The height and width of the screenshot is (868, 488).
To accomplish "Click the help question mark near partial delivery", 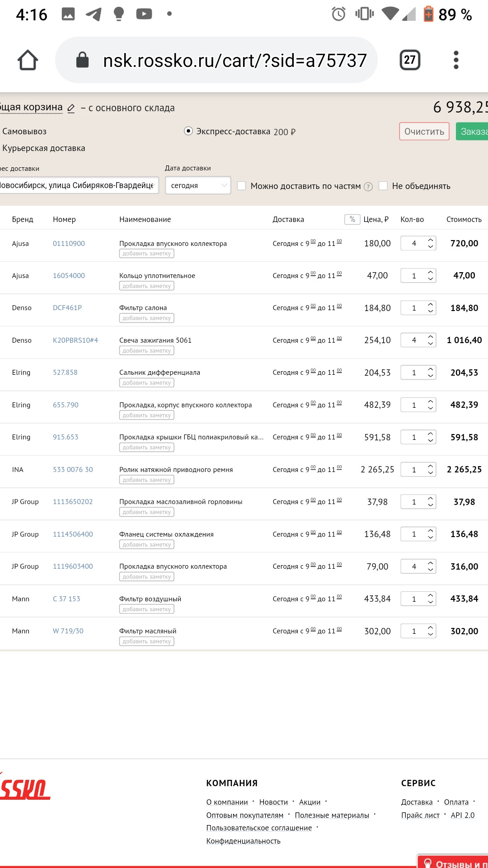I will click(368, 187).
